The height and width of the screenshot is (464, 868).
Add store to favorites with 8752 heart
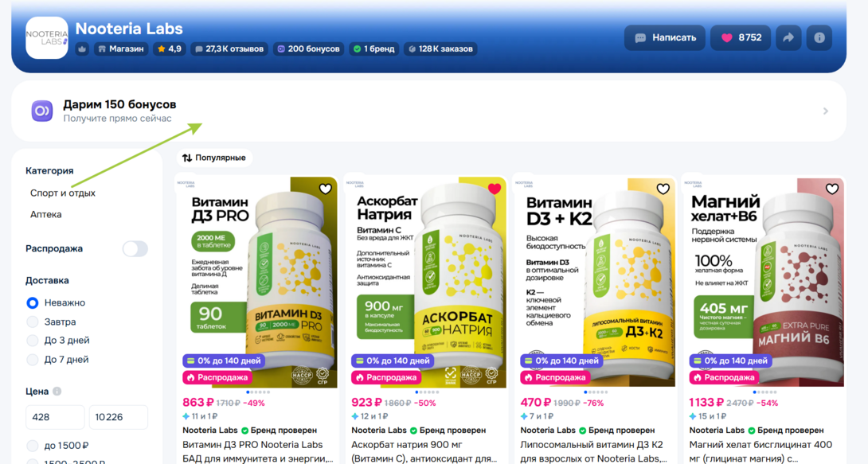tap(741, 37)
